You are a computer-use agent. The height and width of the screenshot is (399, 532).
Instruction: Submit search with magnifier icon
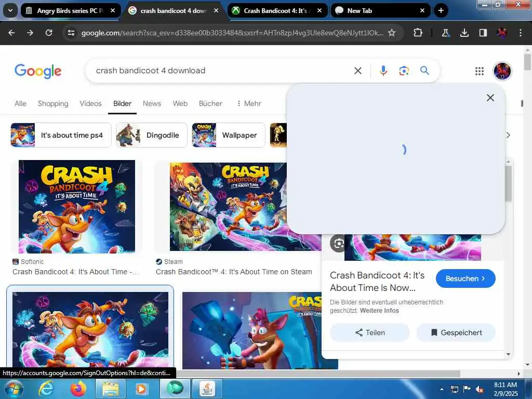(x=424, y=71)
